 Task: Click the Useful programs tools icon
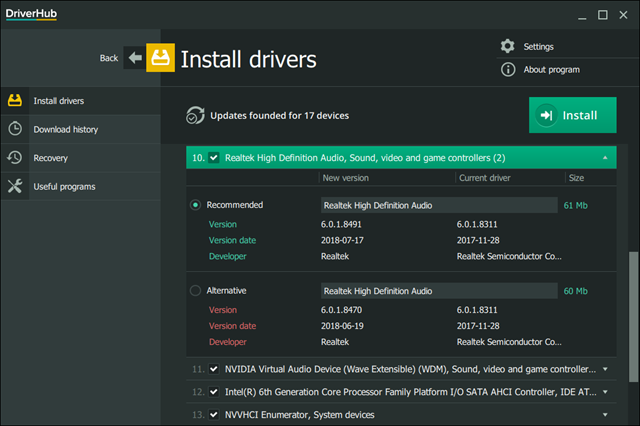tap(16, 186)
